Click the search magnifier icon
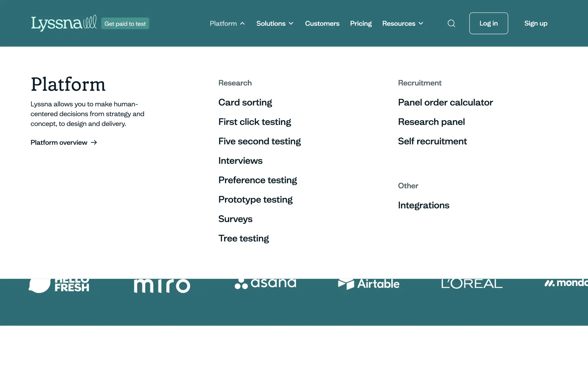This screenshot has width=588, height=368. (x=451, y=23)
